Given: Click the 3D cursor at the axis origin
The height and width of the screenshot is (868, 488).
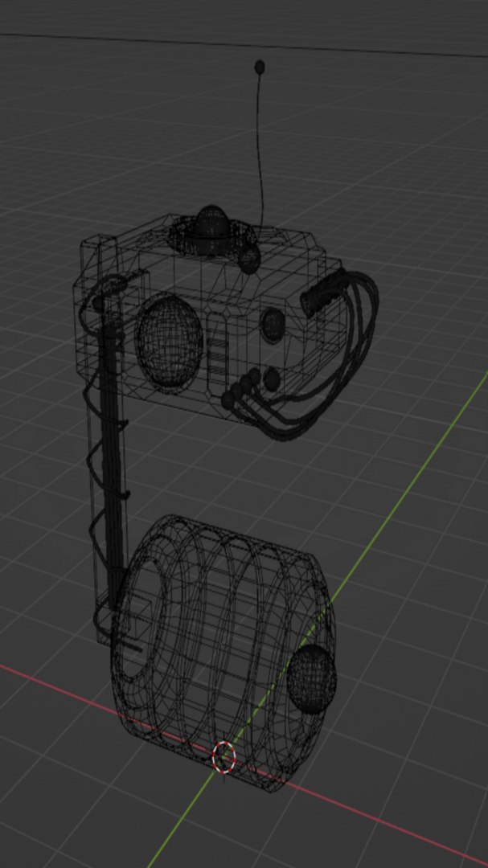Looking at the screenshot, I should (223, 757).
